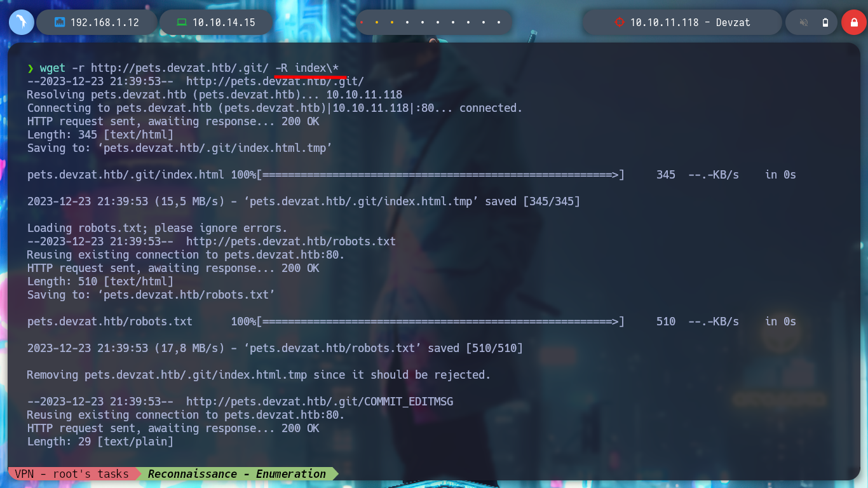Viewport: 868px width, 488px height.
Task: Open the red lock power button
Action: [x=854, y=22]
